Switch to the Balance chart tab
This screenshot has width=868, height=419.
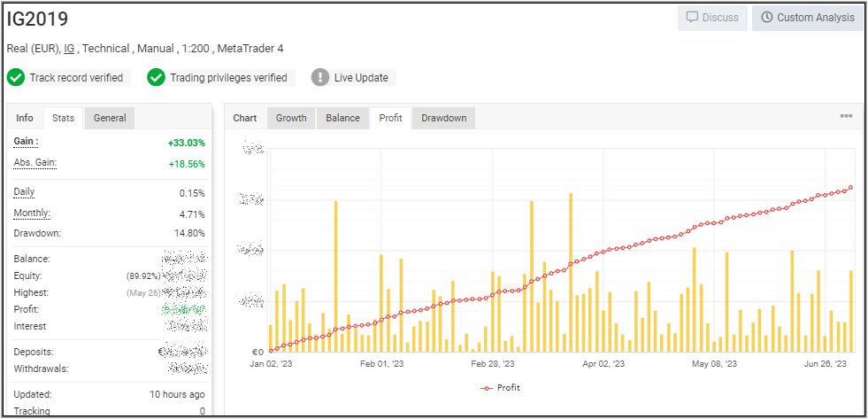[342, 118]
